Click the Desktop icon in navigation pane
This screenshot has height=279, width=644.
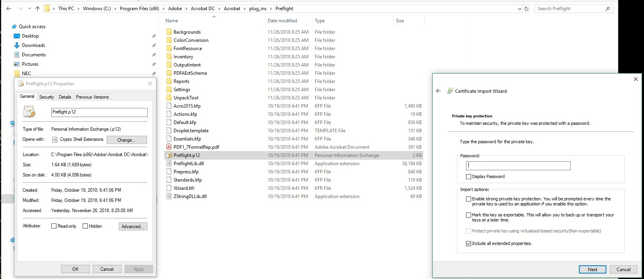coord(17,36)
